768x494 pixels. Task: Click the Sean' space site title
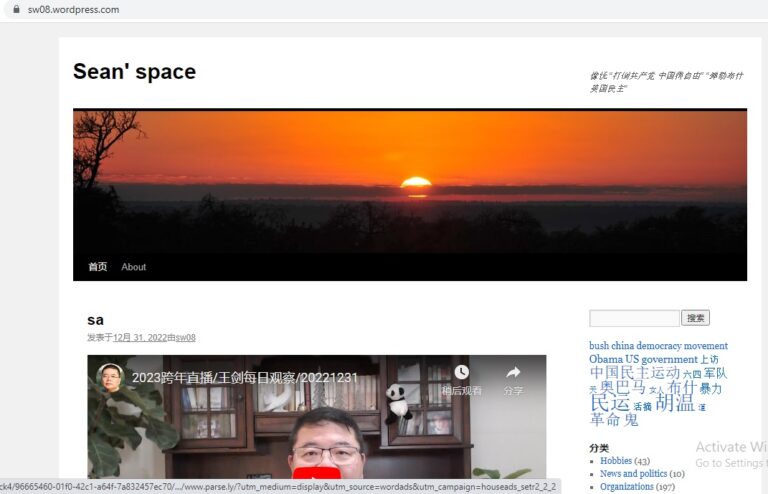pos(134,72)
